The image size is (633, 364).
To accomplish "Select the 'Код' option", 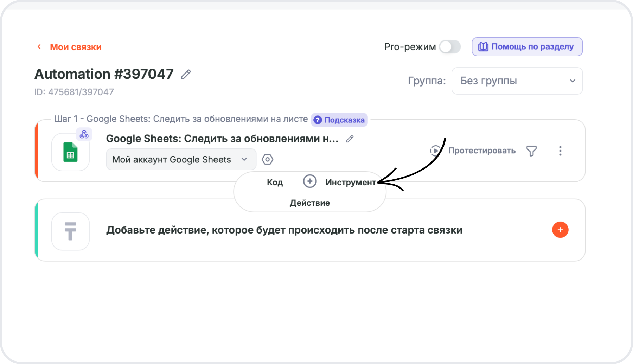I will (x=275, y=182).
